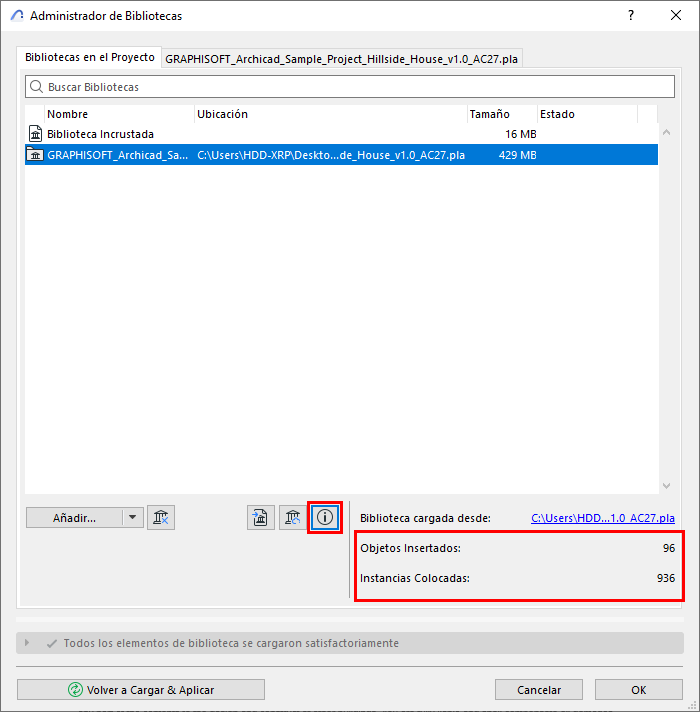Toggle the library information icon
Screen dimensions: 700x712
pyautogui.click(x=325, y=517)
